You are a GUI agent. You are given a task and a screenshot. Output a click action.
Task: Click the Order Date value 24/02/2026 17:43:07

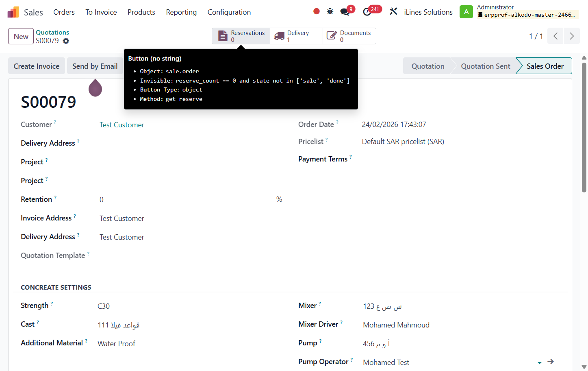click(394, 124)
